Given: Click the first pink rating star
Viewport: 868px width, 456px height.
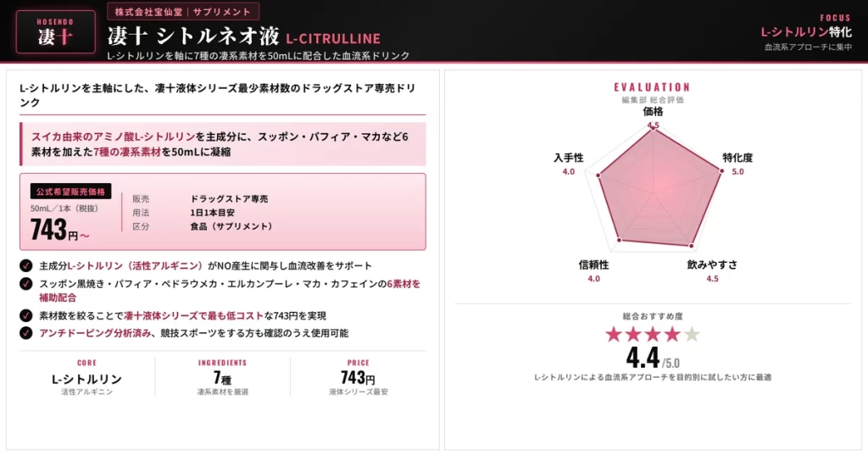Looking at the screenshot, I should (x=614, y=334).
